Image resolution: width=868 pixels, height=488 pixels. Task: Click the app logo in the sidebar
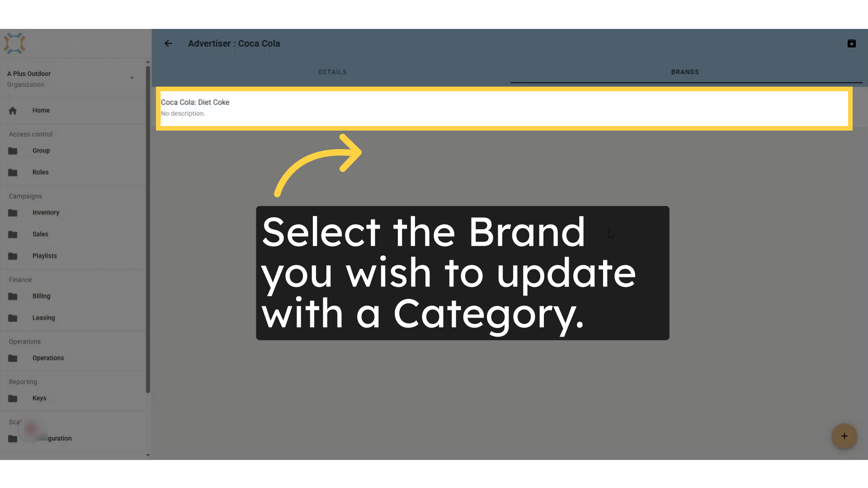(x=14, y=43)
